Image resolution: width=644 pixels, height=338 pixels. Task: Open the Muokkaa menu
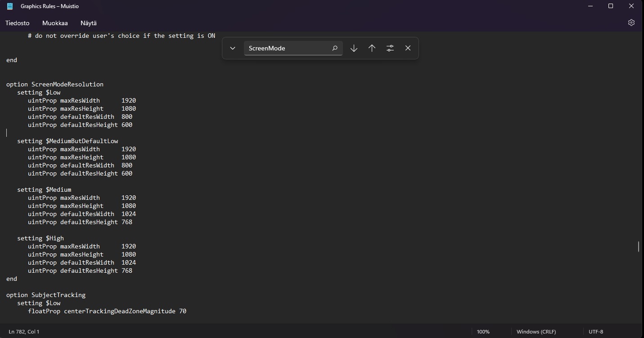55,23
